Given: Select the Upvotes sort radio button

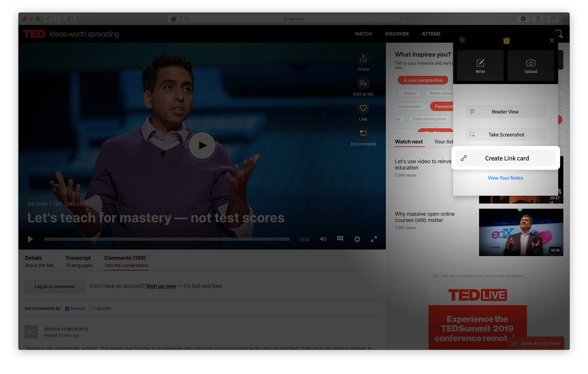Looking at the screenshot, I should (92, 309).
